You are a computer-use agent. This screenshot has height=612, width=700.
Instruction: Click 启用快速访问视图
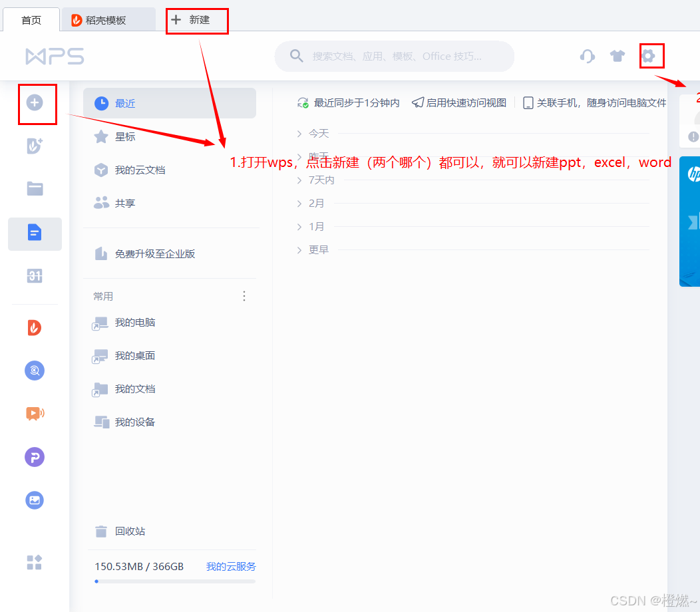point(459,103)
